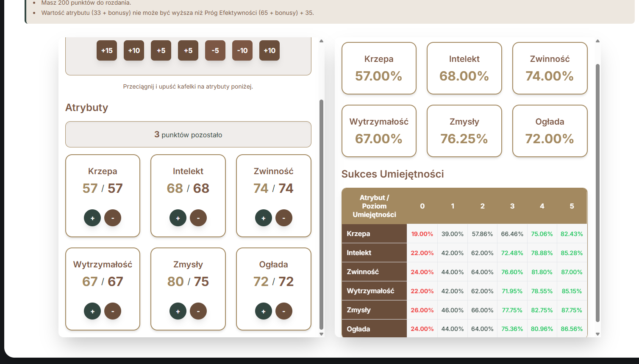
Task: Reduce Wytrzymałość using the minus button
Action: 113,311
